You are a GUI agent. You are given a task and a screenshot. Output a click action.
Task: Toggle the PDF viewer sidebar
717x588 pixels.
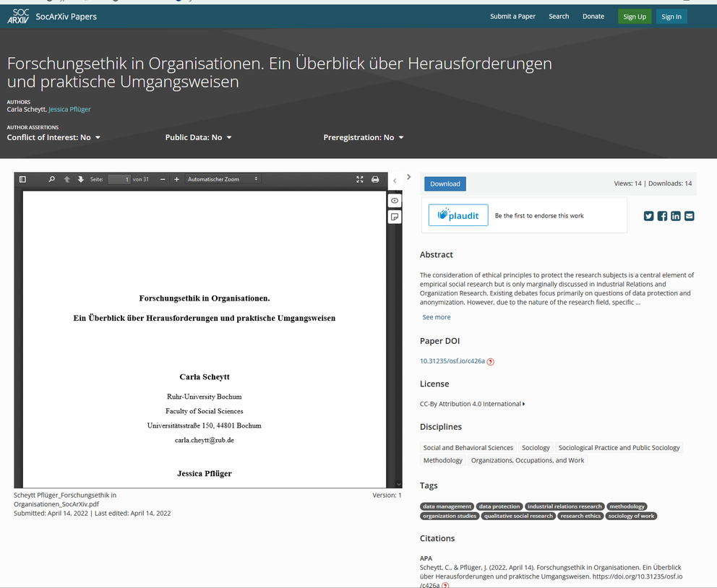coord(22,179)
